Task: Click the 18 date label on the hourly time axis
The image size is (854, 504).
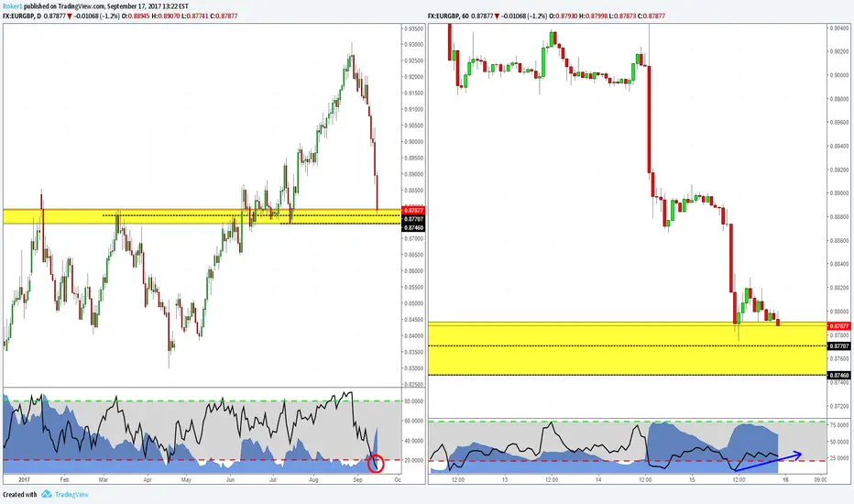Action: [x=785, y=480]
